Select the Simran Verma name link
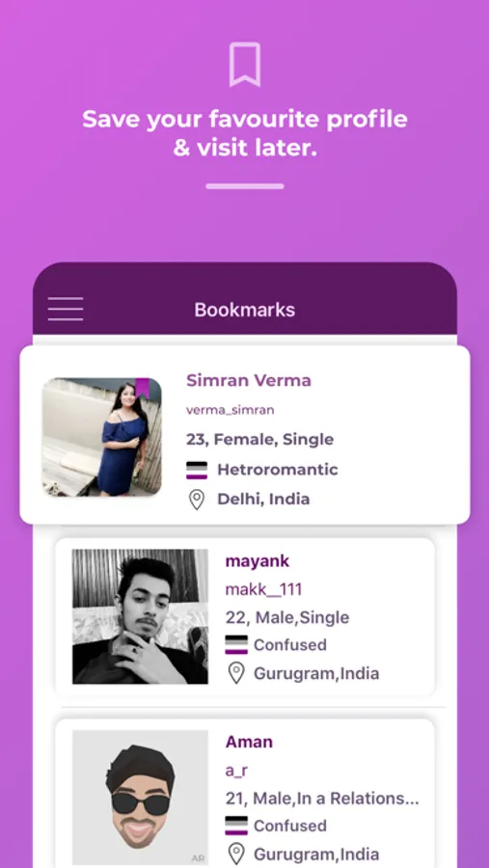 249,380
